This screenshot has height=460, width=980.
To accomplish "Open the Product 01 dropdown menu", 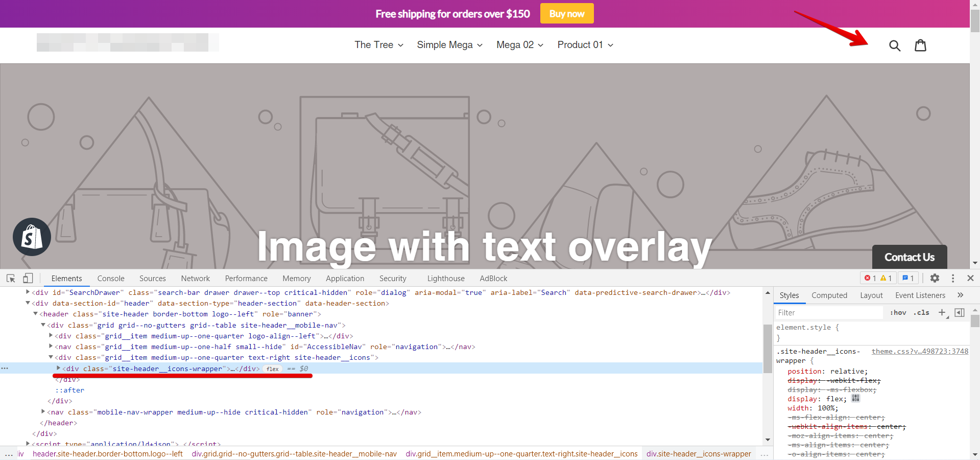I will click(x=585, y=45).
